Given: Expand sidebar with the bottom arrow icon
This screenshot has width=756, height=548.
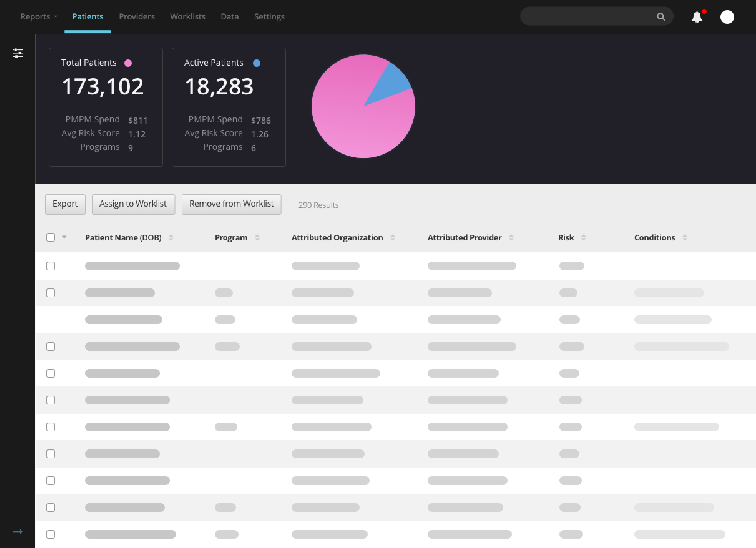Looking at the screenshot, I should 17,531.
